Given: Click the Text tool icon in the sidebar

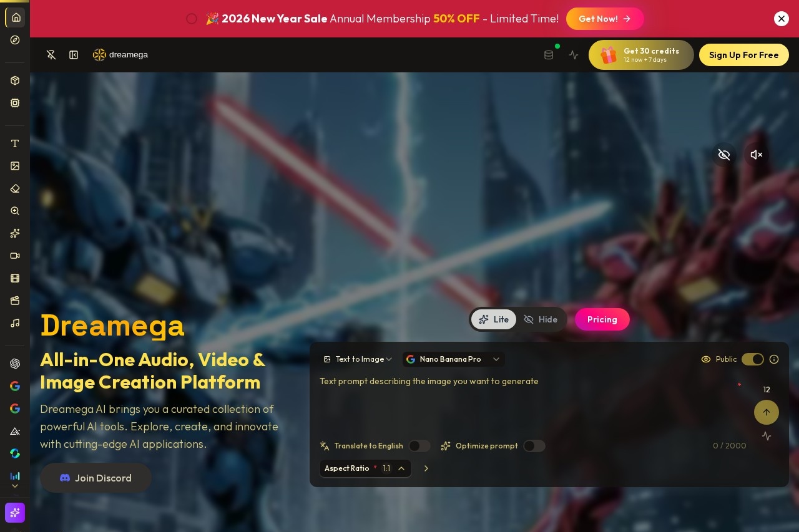Looking at the screenshot, I should pos(15,143).
